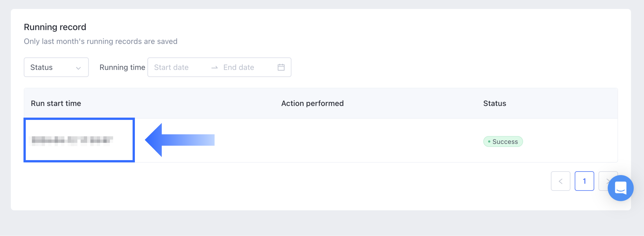Click the Running time label
This screenshot has width=644, height=236.
click(122, 67)
